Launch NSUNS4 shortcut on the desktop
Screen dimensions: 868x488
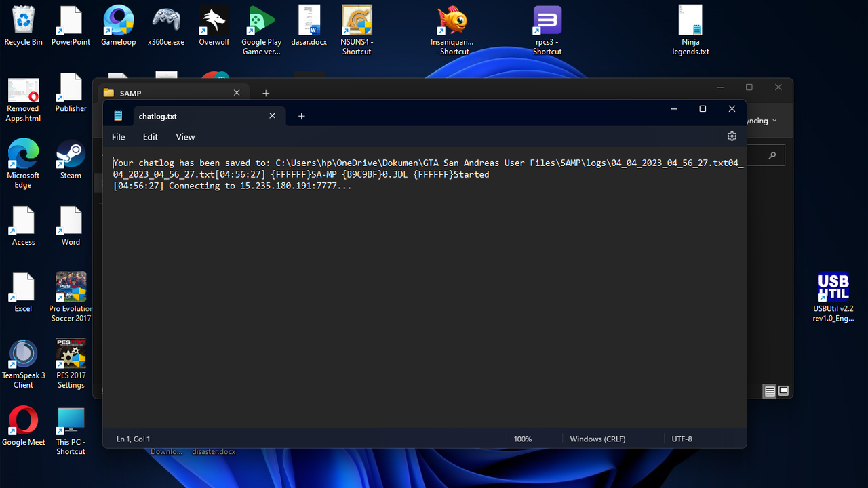point(357,30)
